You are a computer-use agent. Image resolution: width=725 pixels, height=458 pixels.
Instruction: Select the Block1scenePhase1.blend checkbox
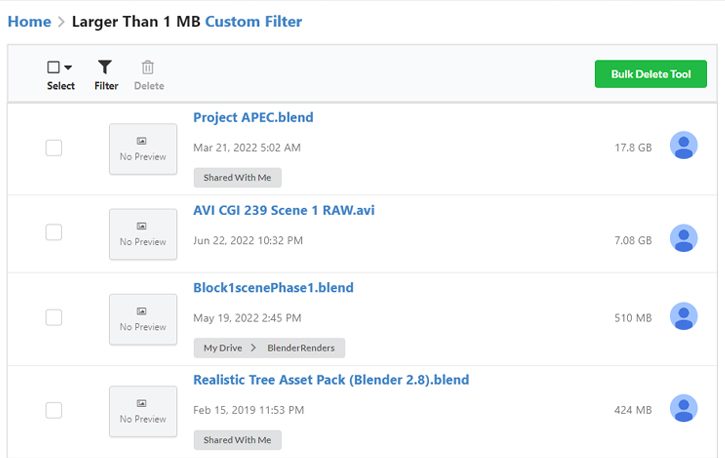click(x=54, y=318)
